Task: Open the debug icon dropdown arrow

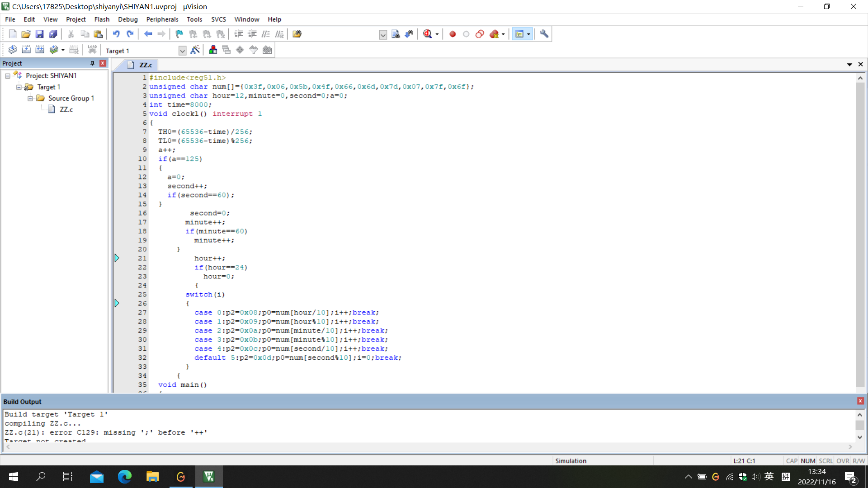Action: point(437,34)
